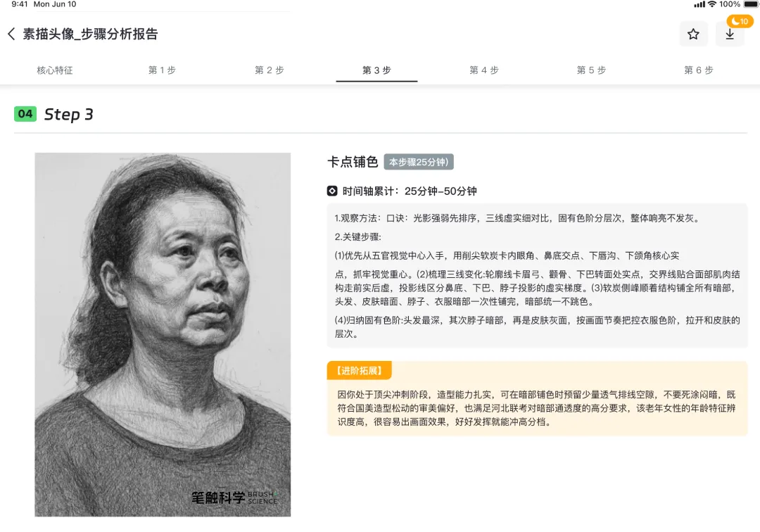Open the 第 1 步 tab
Image resolution: width=760 pixels, height=532 pixels.
tap(162, 70)
